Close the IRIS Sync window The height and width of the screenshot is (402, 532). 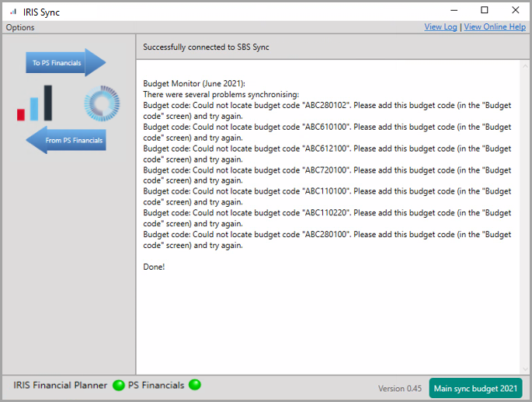[x=515, y=11]
